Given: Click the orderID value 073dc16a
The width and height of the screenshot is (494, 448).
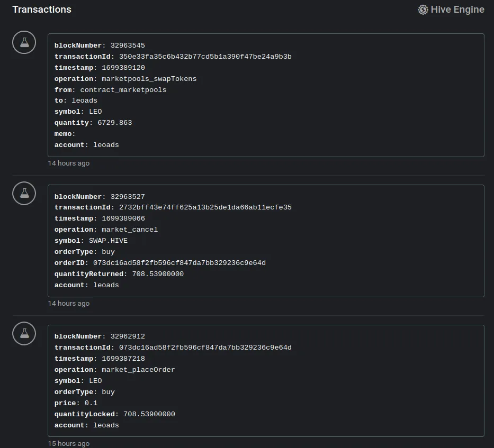Looking at the screenshot, I should point(179,263).
